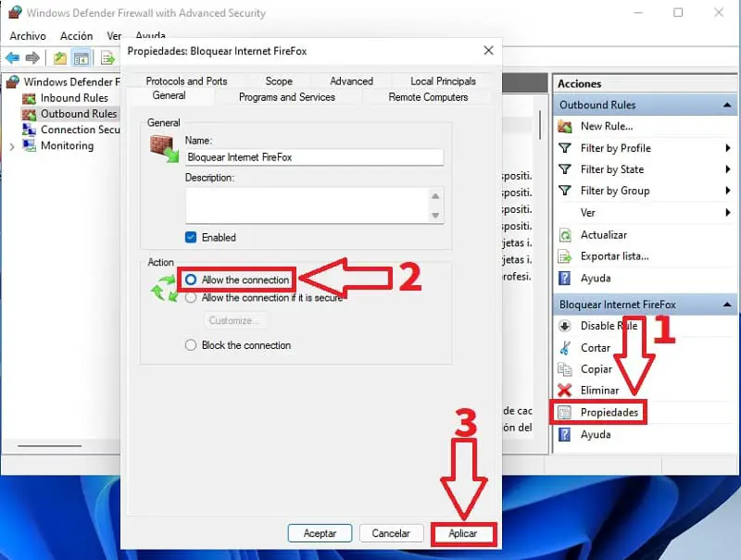
Task: Click the Aceptar button
Action: pos(320,533)
